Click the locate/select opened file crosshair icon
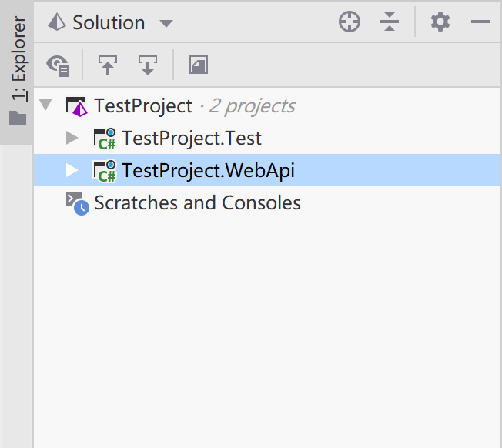The width and height of the screenshot is (502, 448). 350,22
